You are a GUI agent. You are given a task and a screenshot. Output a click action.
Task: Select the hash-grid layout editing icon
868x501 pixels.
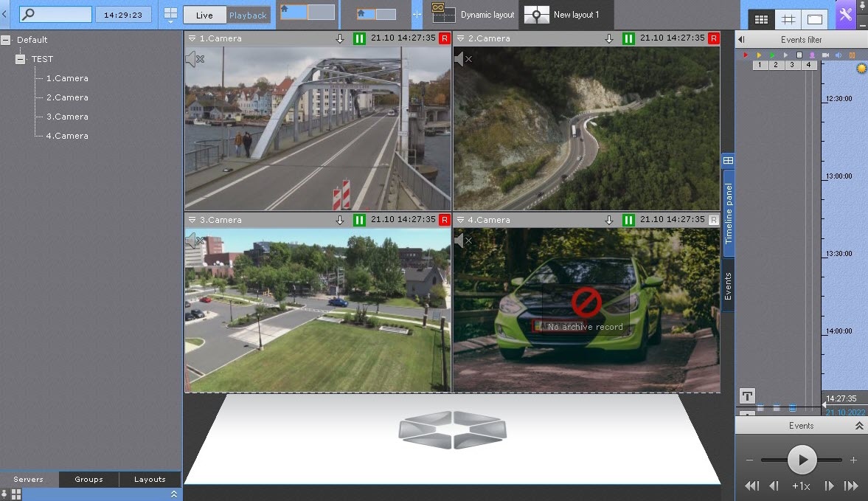788,19
